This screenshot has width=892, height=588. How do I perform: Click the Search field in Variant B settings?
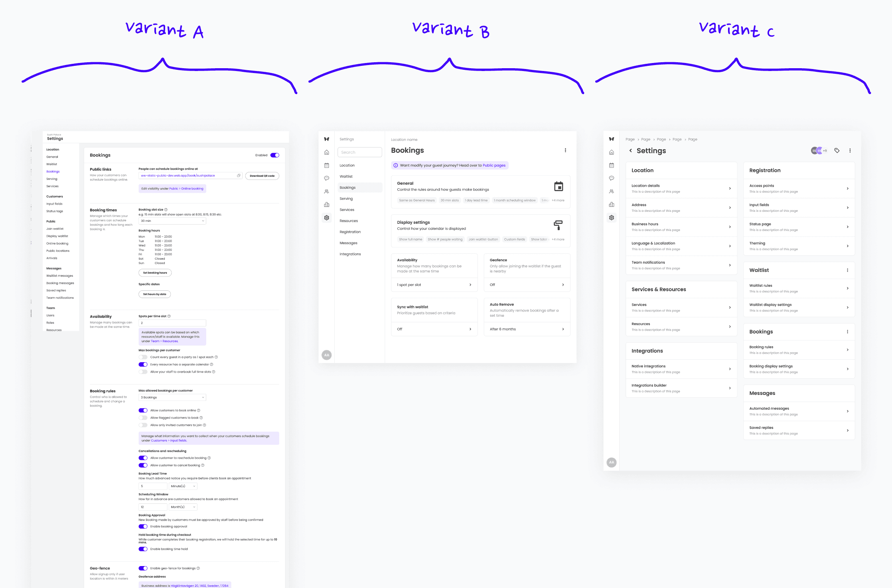359,152
